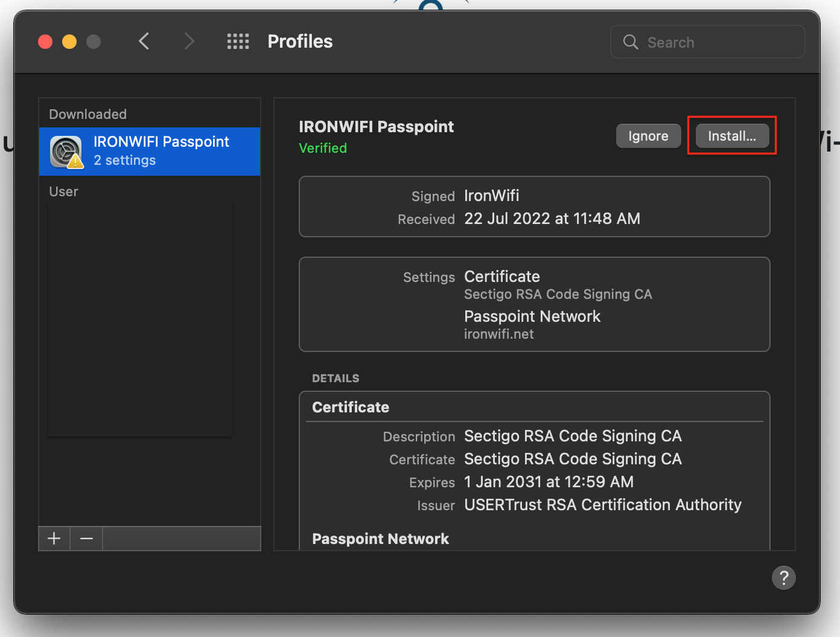Go back with the left chevron
The height and width of the screenshot is (637, 840).
click(144, 41)
